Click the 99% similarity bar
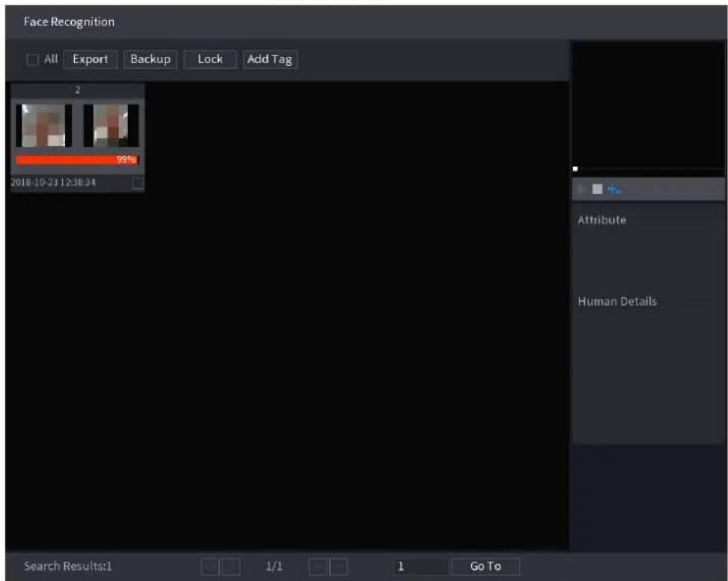Screen dimensions: 728x581 pyautogui.click(x=77, y=159)
